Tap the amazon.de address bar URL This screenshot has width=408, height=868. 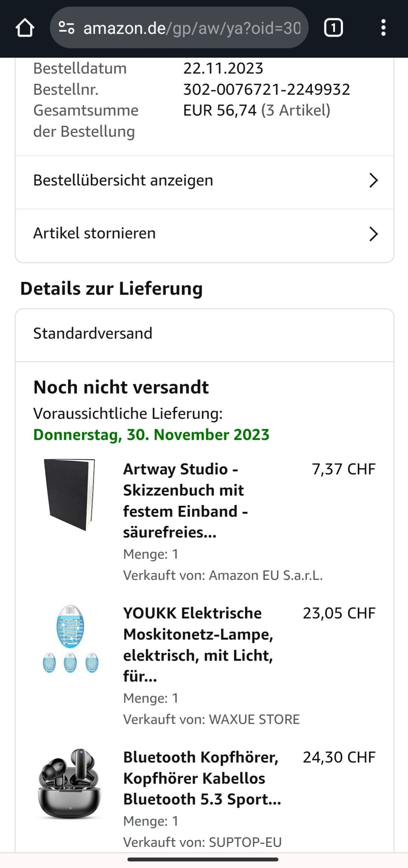pos(192,28)
